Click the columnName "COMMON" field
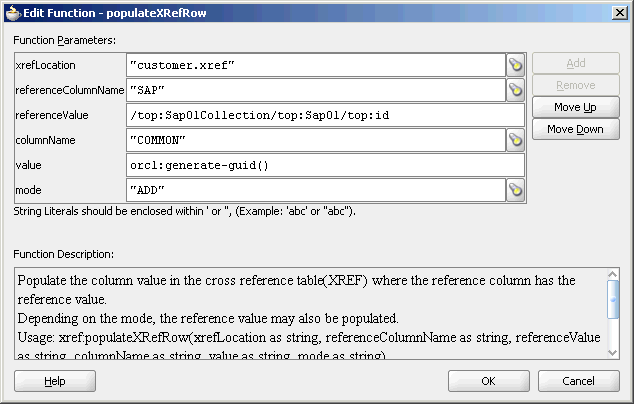The height and width of the screenshot is (404, 634). 316,140
